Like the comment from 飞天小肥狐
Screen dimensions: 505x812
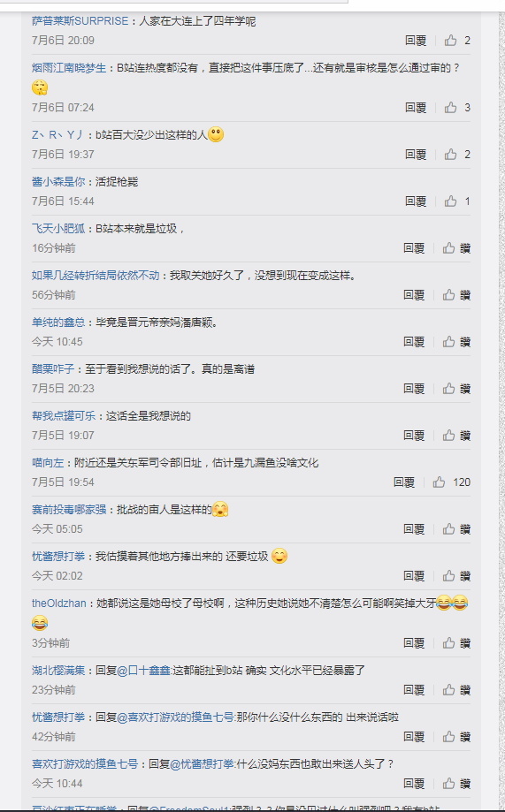point(448,248)
